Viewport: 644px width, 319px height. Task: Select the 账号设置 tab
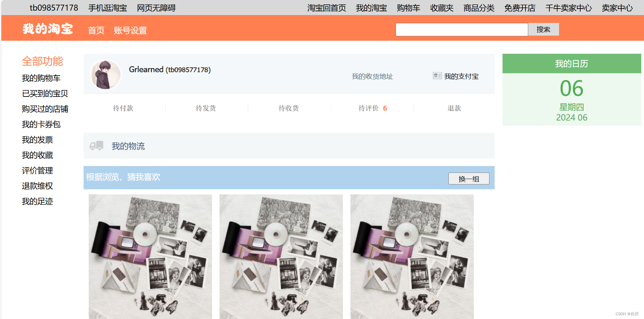(x=130, y=30)
